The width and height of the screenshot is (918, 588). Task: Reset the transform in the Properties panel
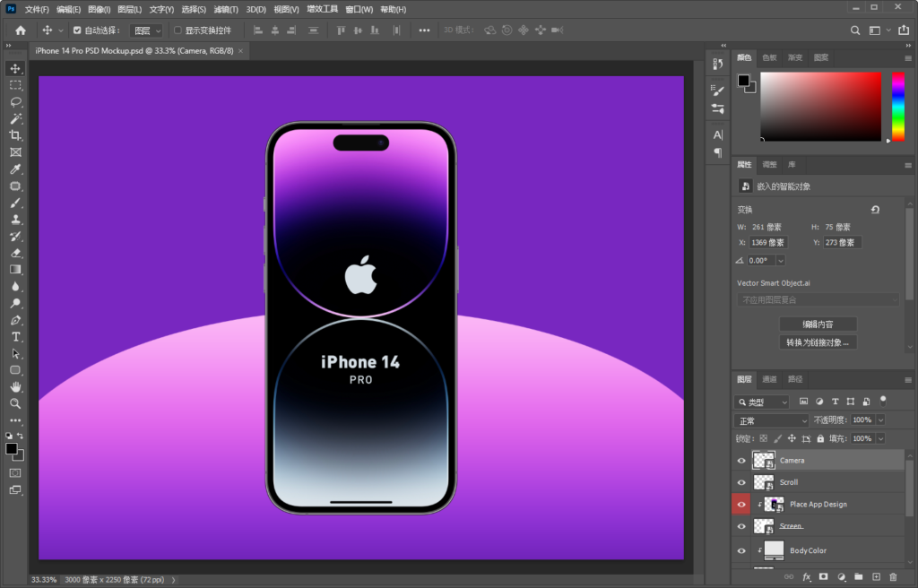pyautogui.click(x=875, y=210)
